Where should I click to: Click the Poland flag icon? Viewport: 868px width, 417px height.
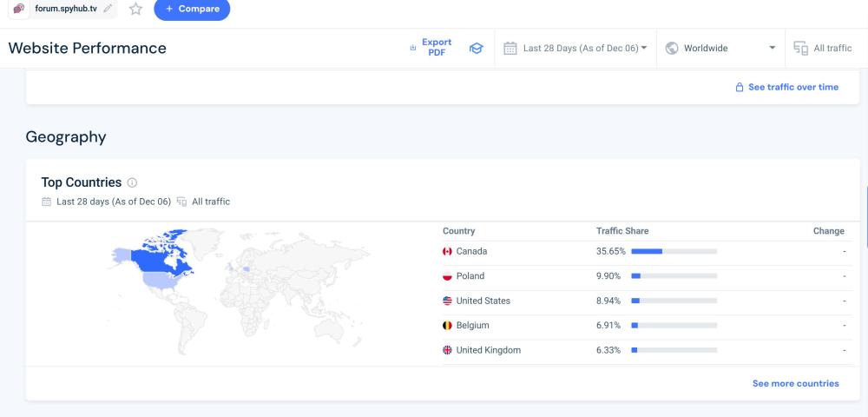(448, 276)
